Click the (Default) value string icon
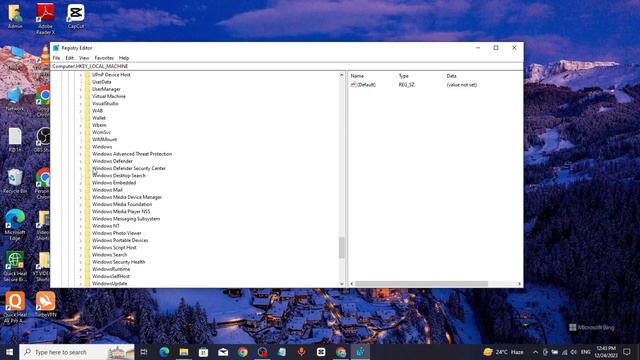This screenshot has height=360, width=640. click(353, 85)
